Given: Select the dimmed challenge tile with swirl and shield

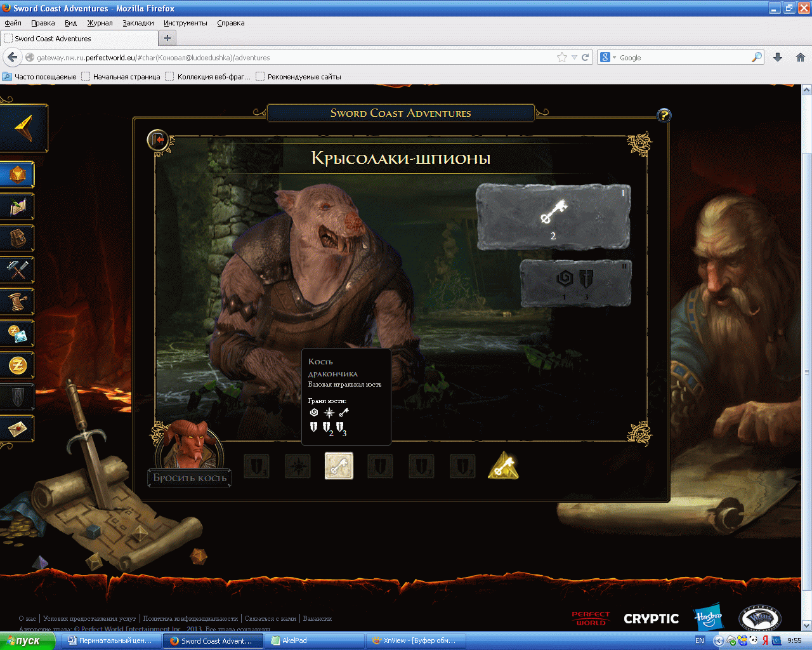Looking at the screenshot, I should 575,282.
